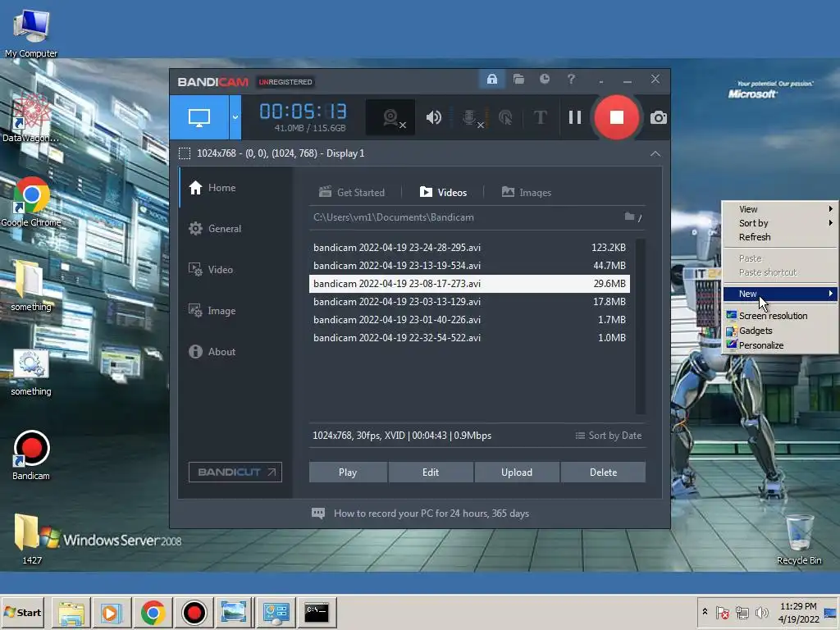Open the recording mode dropdown arrow
Screen dimensions: 840x630
(235, 117)
